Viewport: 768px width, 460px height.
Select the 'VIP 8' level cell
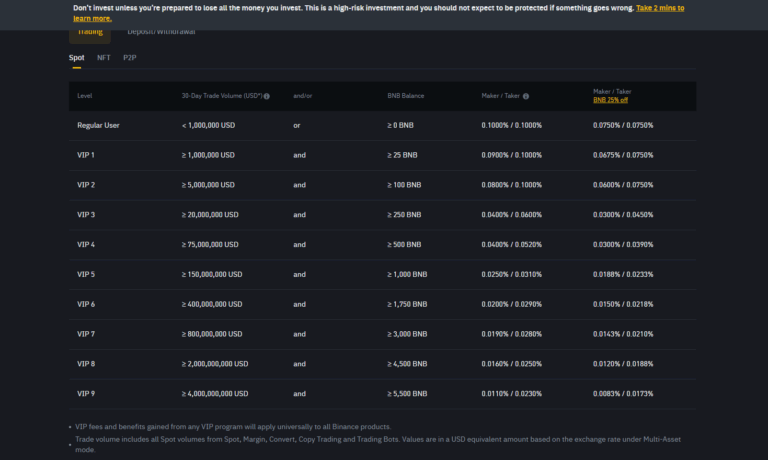tap(86, 364)
